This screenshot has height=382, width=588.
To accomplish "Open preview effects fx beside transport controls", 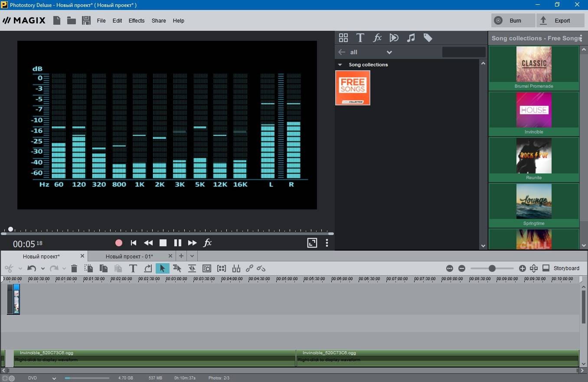I will [208, 243].
